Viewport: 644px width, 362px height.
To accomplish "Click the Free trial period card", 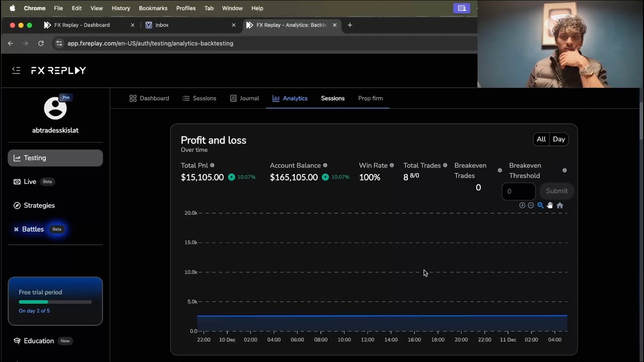I will 55,301.
